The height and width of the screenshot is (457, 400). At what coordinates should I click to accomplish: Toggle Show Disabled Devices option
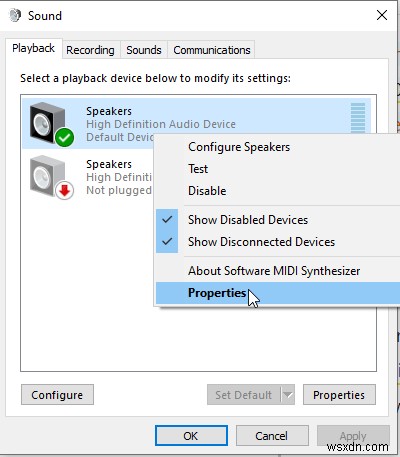[248, 220]
